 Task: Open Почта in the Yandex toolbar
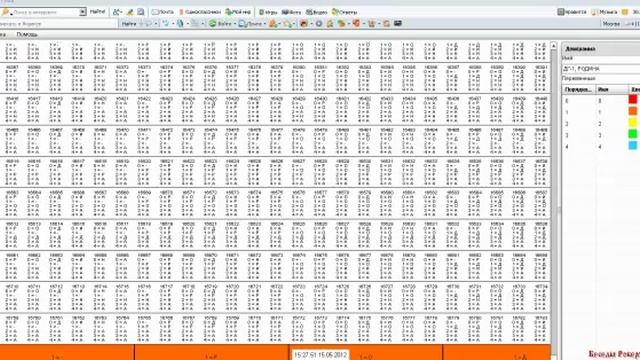(x=250, y=24)
